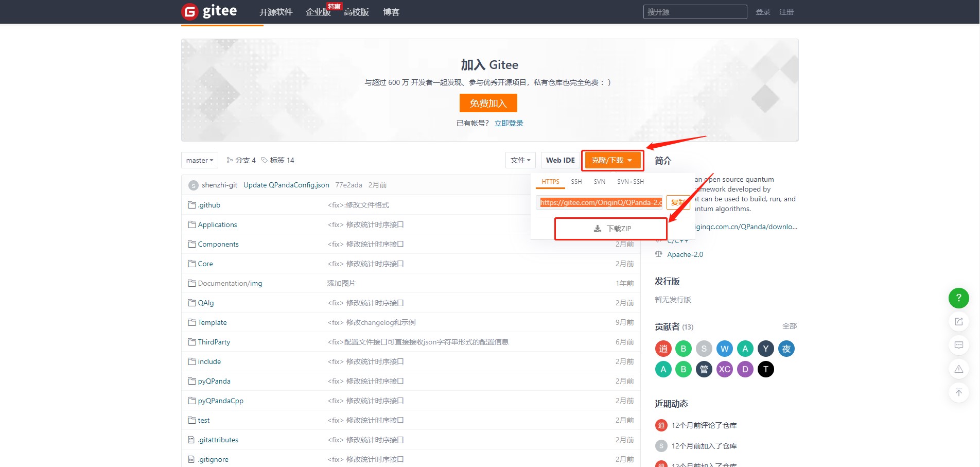Click the license scale icon beside Apache-2.0
Image resolution: width=980 pixels, height=467 pixels.
[658, 254]
